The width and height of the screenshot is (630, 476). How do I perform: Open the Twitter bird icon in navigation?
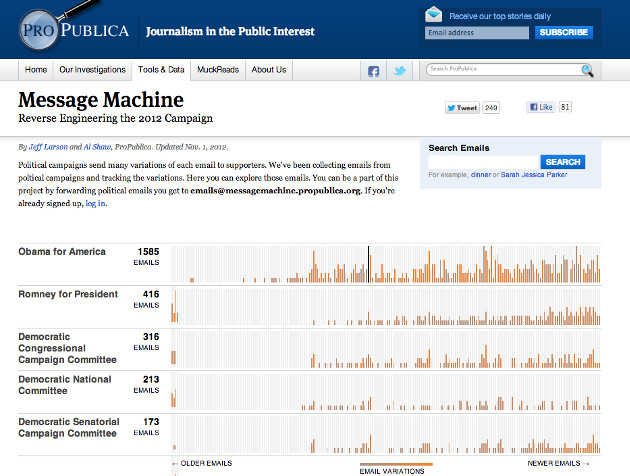point(400,71)
